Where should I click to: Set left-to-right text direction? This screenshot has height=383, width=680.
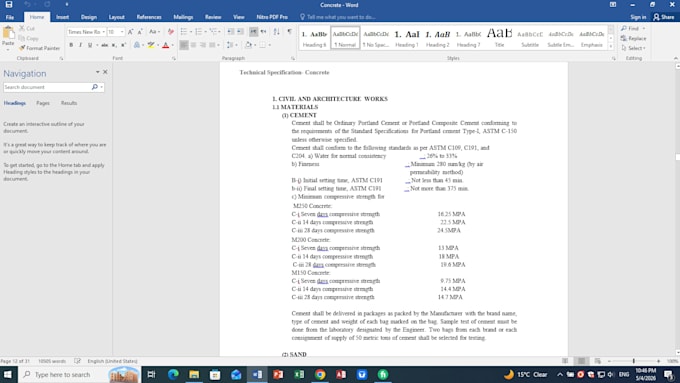click(x=254, y=32)
